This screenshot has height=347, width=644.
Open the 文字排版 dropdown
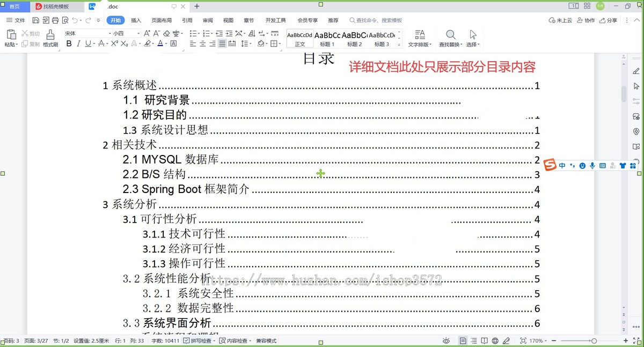(420, 45)
